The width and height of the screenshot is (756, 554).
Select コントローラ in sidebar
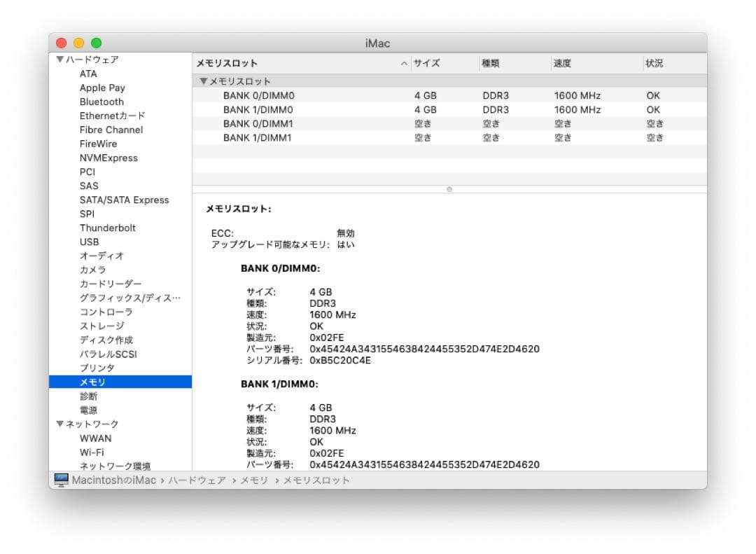click(106, 312)
